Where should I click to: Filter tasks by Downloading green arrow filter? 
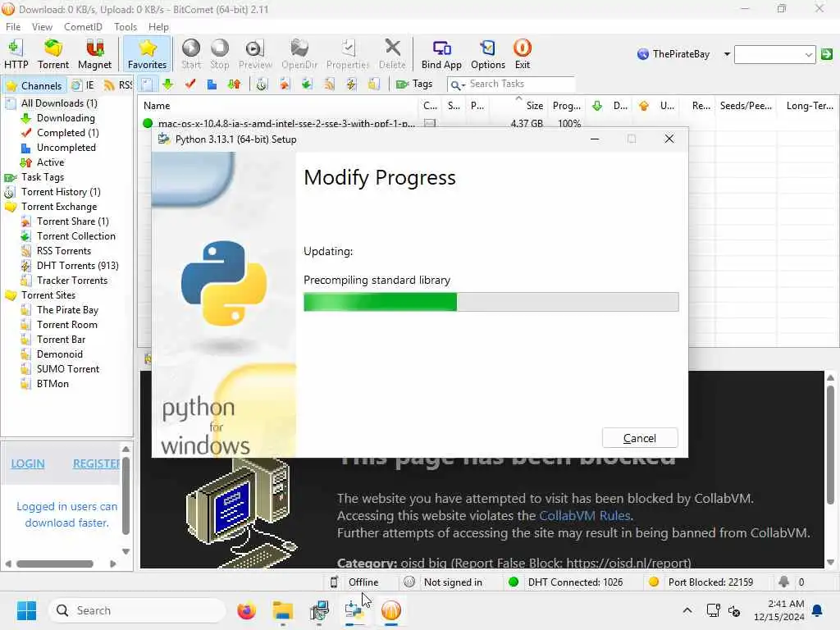point(167,84)
